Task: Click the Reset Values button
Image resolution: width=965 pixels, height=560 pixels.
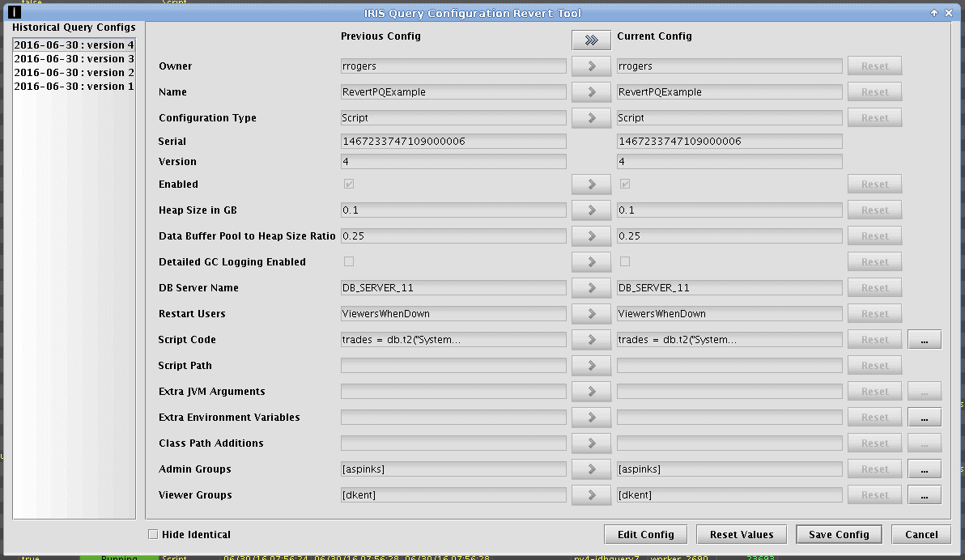Action: 741,534
